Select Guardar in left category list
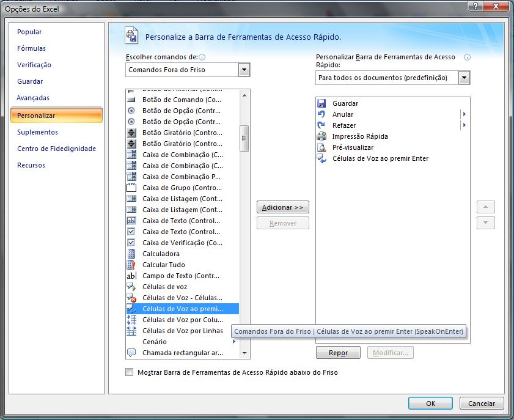 30,81
